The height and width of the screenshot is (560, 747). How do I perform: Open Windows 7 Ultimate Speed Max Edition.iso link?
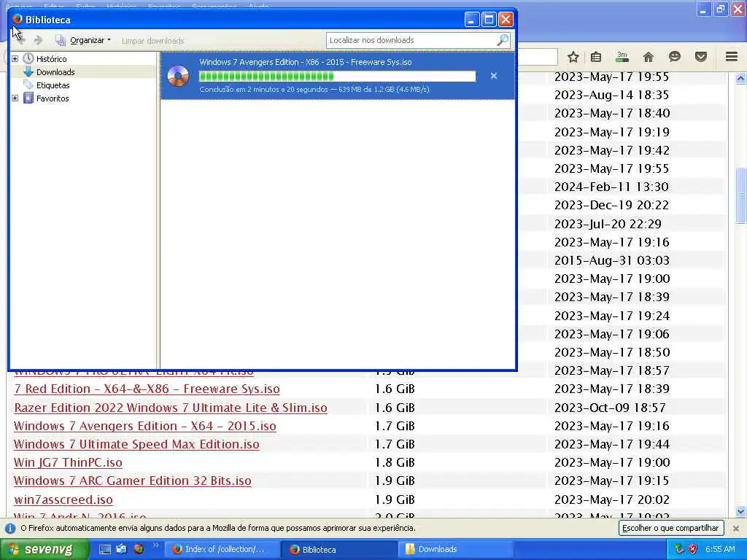tap(136, 444)
